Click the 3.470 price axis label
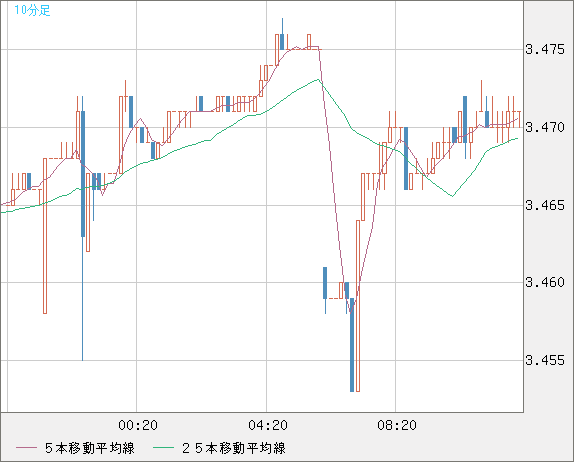 pyautogui.click(x=545, y=127)
